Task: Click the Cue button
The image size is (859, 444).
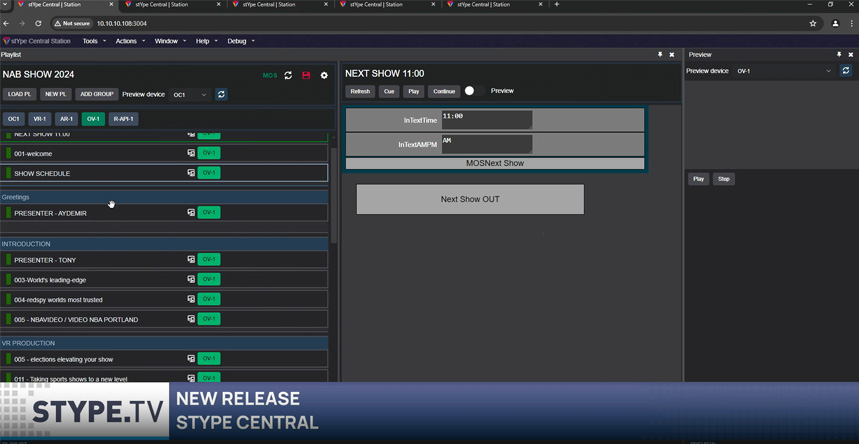Action: (389, 92)
